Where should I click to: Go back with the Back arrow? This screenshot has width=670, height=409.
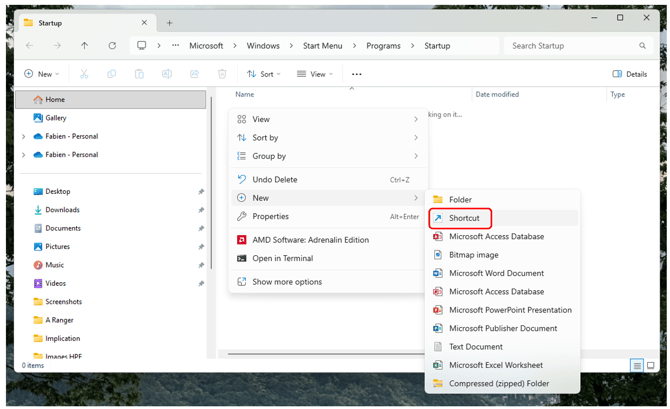[29, 45]
